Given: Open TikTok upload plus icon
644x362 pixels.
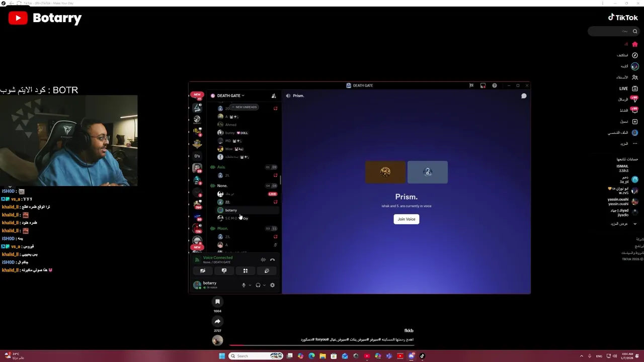Looking at the screenshot, I should (635, 122).
